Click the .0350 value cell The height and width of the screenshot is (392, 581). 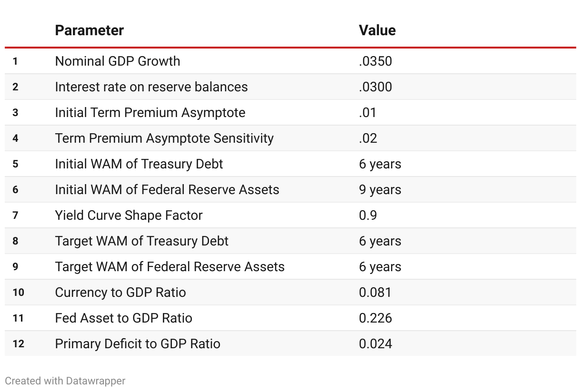click(x=375, y=61)
